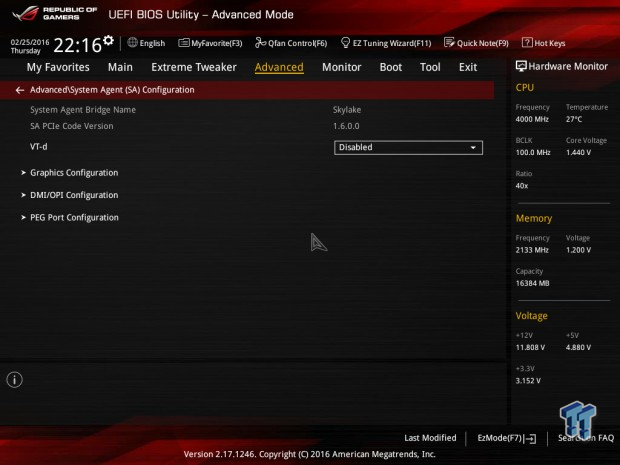The width and height of the screenshot is (620, 465).
Task: Open MyFavorite(F3) text button
Action: click(217, 43)
